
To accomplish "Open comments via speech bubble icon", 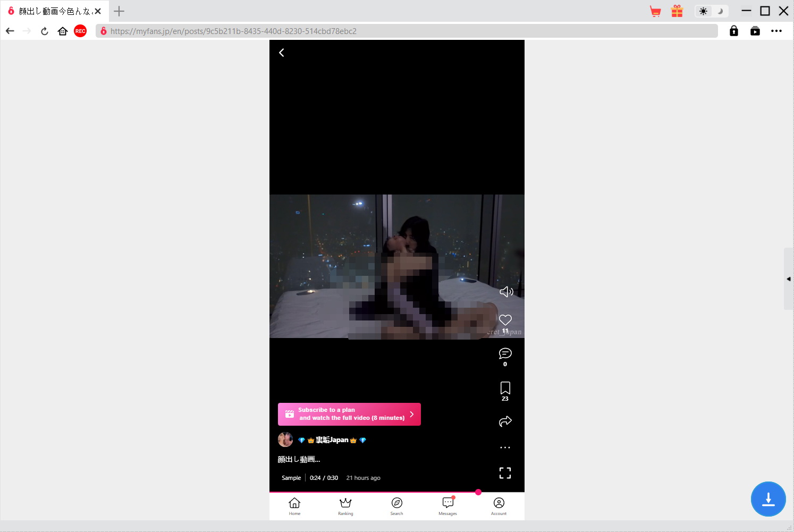I will pos(505,353).
